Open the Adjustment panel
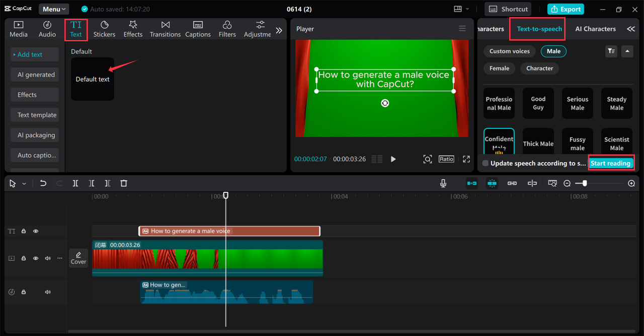The image size is (644, 336). [x=258, y=29]
